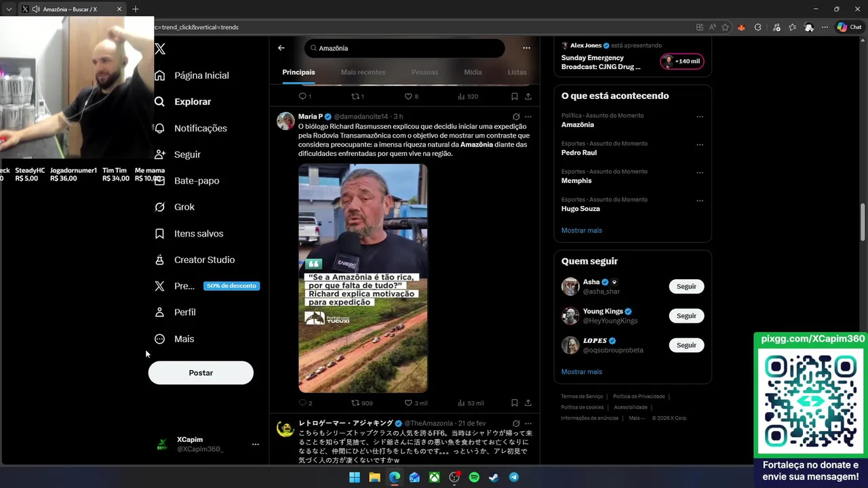Click the page vertical scrollbar
The width and height of the screenshot is (868, 488).
click(x=863, y=222)
